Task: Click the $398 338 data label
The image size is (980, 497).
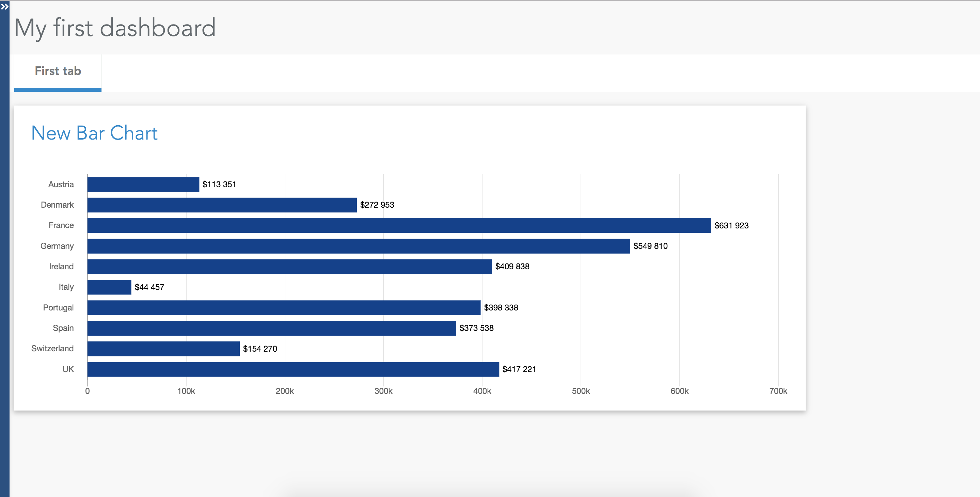Action: click(x=501, y=308)
